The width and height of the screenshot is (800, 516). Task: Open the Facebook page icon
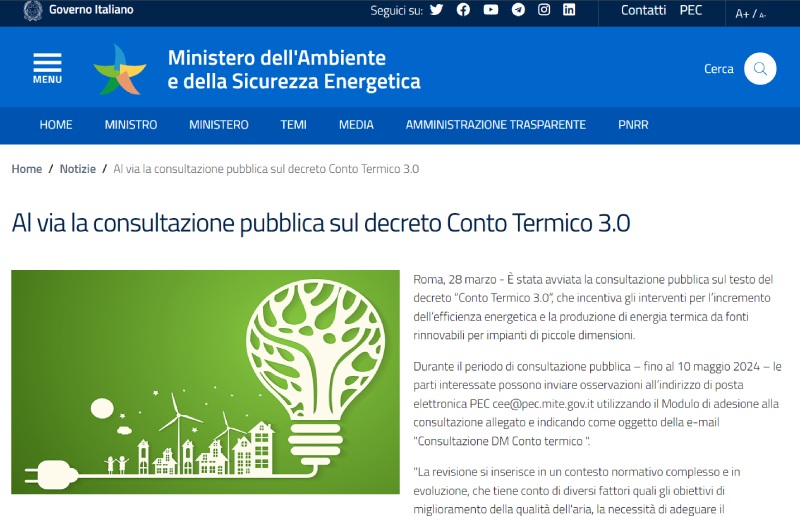(463, 10)
